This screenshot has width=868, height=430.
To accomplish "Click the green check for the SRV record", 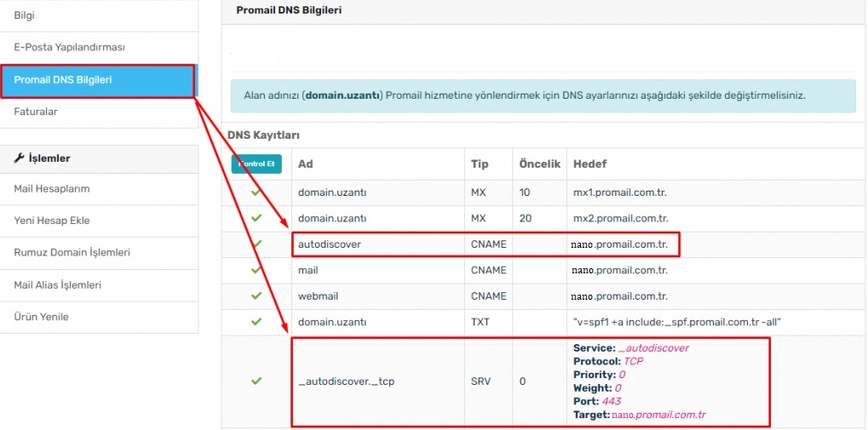I will click(x=256, y=381).
